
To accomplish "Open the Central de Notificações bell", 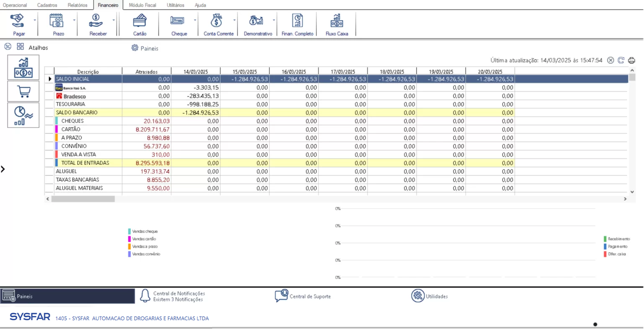I will point(145,296).
